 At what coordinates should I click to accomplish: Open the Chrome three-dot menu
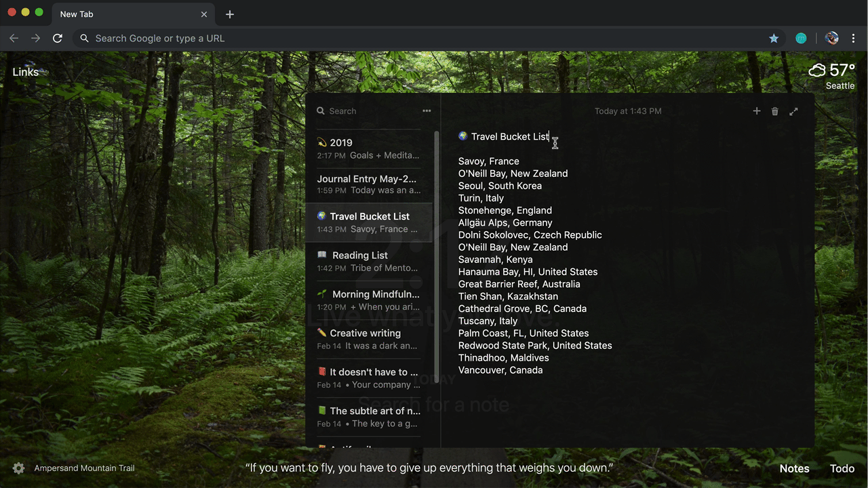854,39
